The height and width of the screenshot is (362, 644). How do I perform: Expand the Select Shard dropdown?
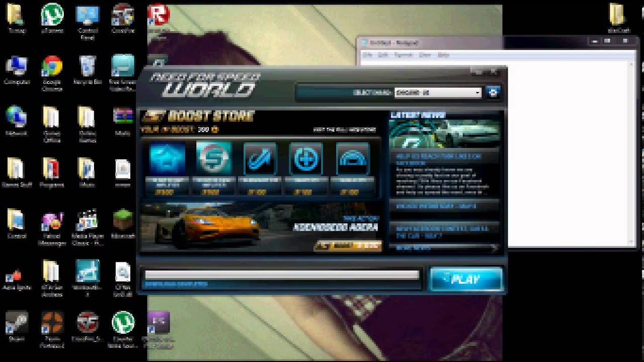pos(438,93)
